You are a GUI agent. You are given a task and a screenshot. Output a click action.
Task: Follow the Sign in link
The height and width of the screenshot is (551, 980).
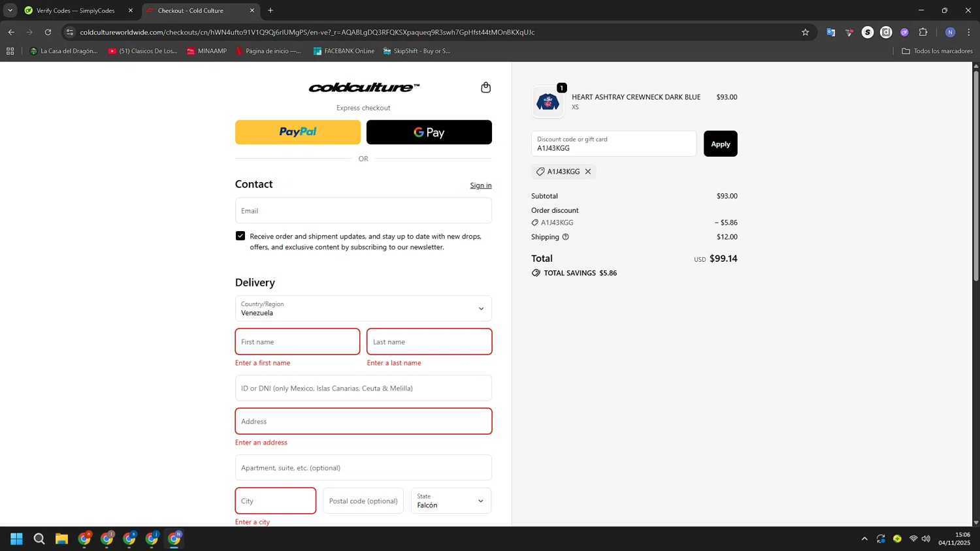481,185
